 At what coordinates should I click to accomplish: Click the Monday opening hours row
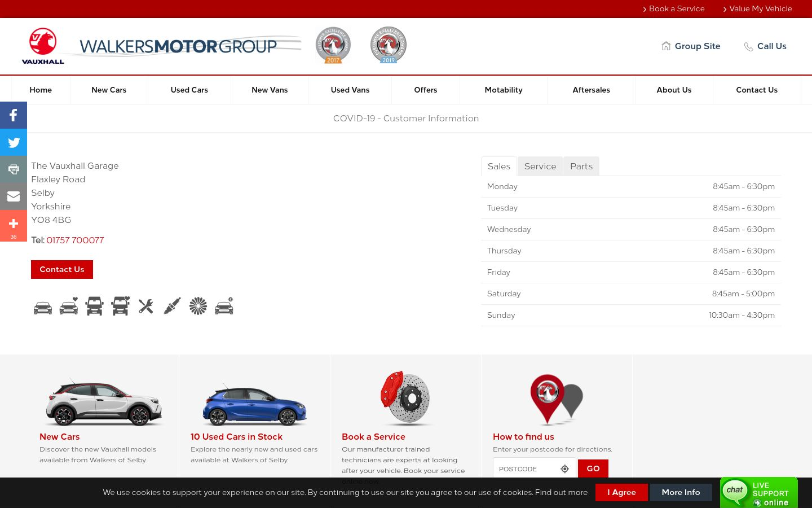point(631,186)
